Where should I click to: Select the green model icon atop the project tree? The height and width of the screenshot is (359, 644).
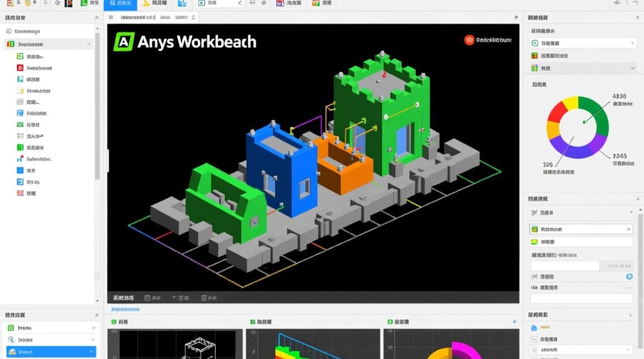pyautogui.click(x=9, y=44)
